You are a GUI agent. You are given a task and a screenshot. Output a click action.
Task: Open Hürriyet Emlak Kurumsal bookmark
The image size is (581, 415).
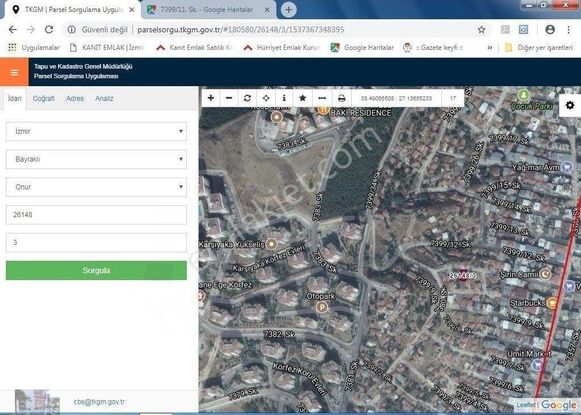(282, 47)
